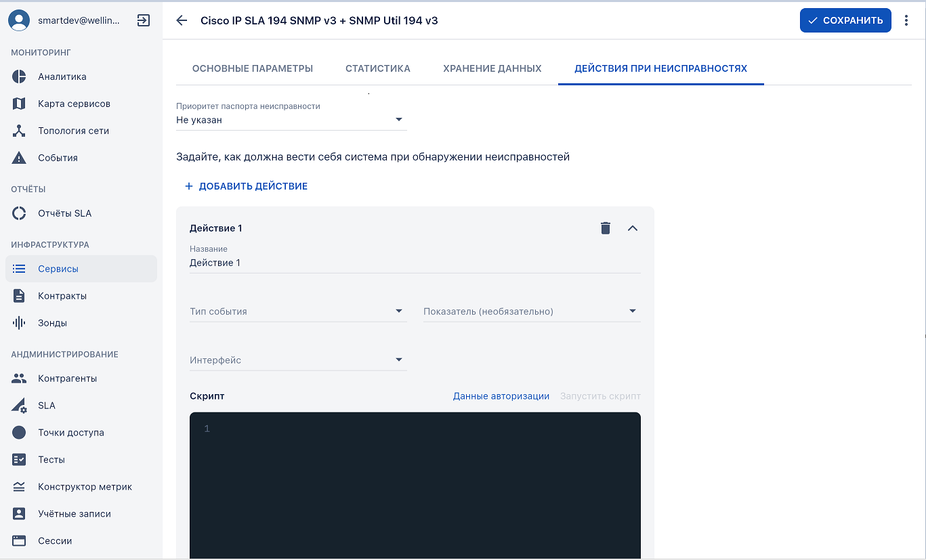Click the logout icon next to the username

[144, 20]
